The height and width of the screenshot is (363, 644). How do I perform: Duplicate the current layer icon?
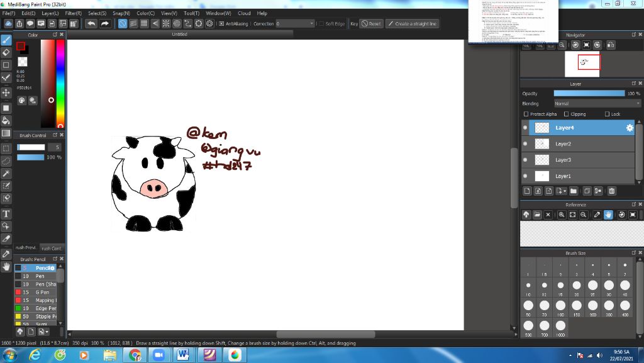[587, 191]
